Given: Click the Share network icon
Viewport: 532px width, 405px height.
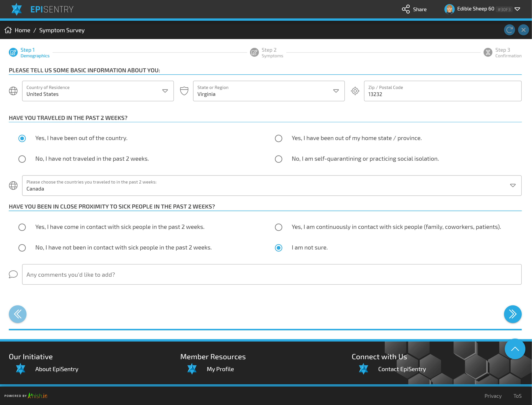Looking at the screenshot, I should pyautogui.click(x=406, y=9).
